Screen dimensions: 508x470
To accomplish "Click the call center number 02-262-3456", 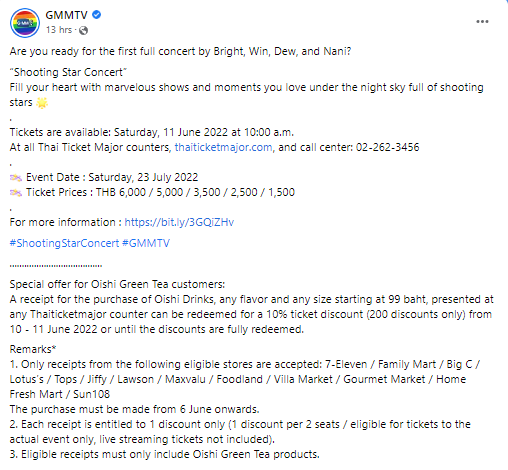I will point(387,147).
